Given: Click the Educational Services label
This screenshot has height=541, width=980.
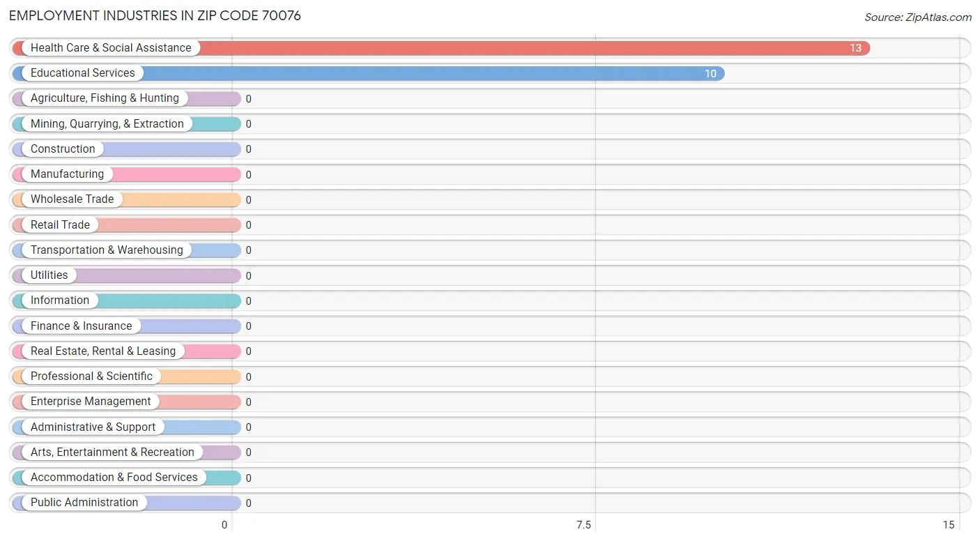Looking at the screenshot, I should click(83, 73).
